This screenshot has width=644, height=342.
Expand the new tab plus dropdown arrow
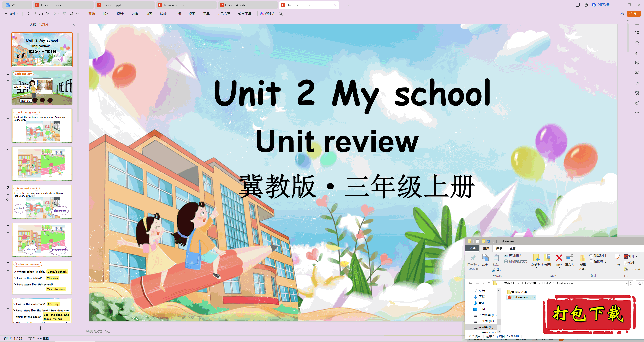point(349,5)
